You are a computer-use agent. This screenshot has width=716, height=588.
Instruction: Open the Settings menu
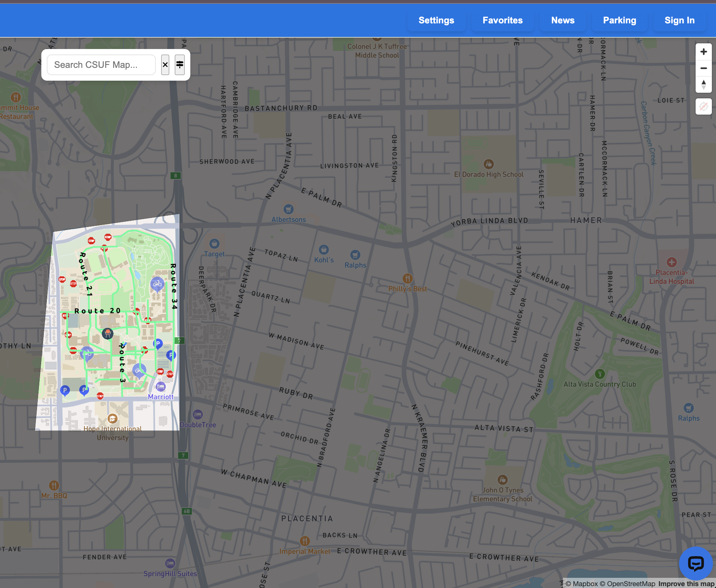436,20
